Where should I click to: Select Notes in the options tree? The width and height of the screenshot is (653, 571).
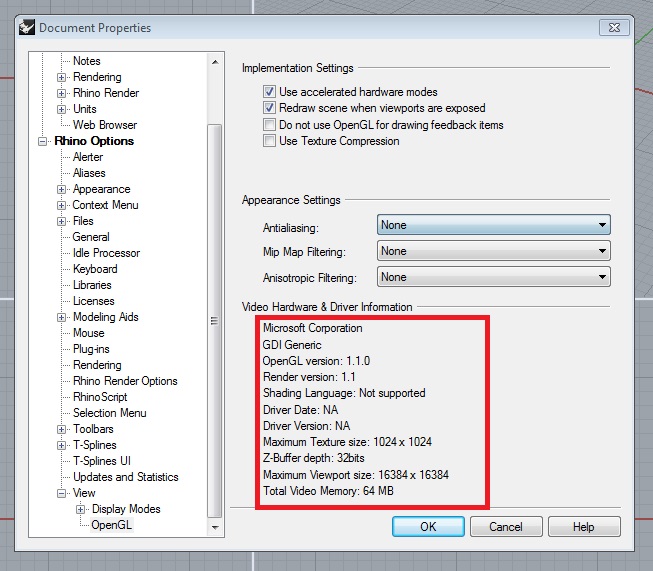tap(87, 61)
